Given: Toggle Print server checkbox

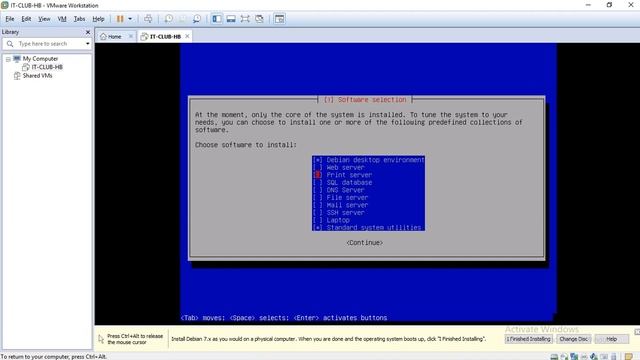Looking at the screenshot, I should pos(318,175).
